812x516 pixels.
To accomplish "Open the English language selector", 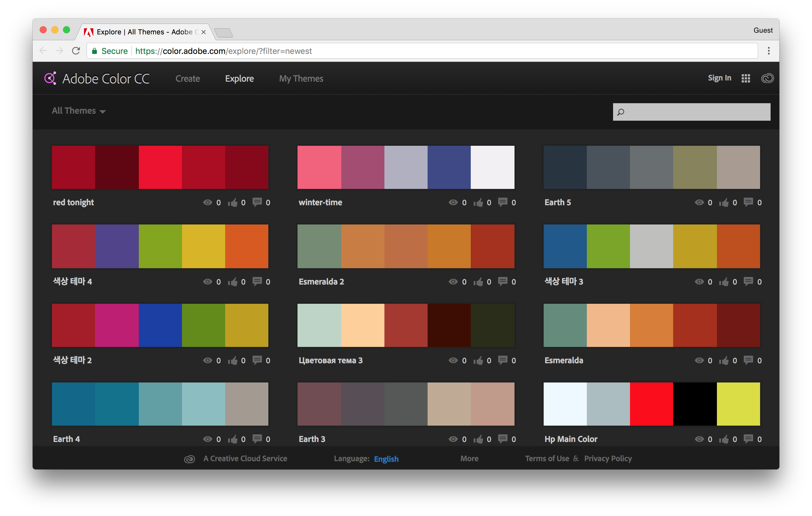I will click(386, 459).
